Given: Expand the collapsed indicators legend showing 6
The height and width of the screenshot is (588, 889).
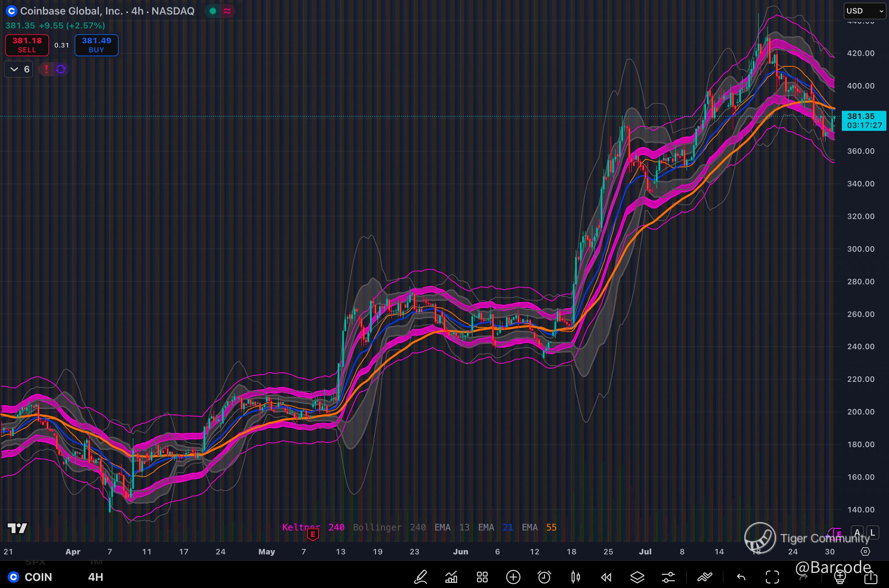Looking at the screenshot, I should pos(19,69).
